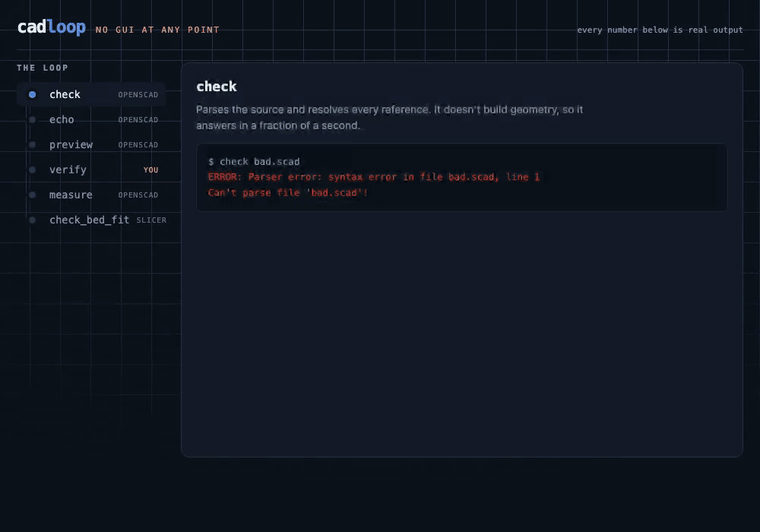Click the "Can't parse file 'bad.scad'!" line
The image size is (760, 532).
[x=288, y=193]
